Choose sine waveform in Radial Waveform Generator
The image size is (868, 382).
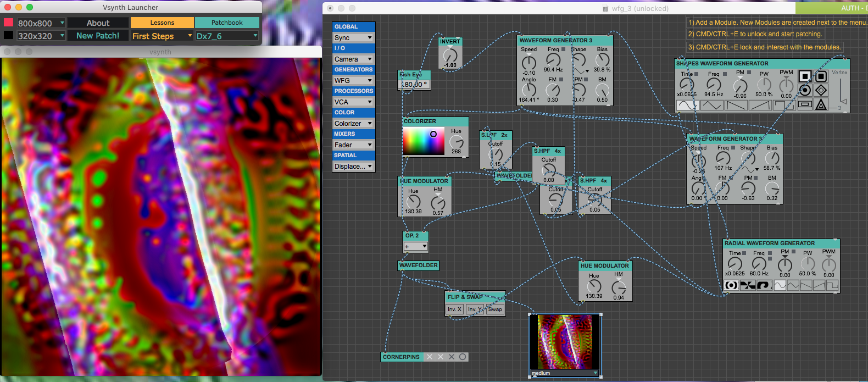(x=780, y=285)
